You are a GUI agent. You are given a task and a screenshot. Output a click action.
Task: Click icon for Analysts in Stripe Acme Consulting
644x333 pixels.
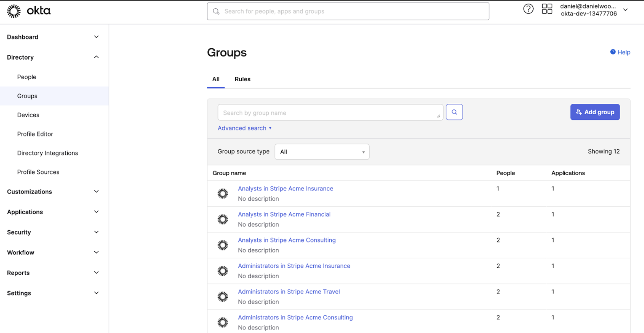tap(223, 245)
